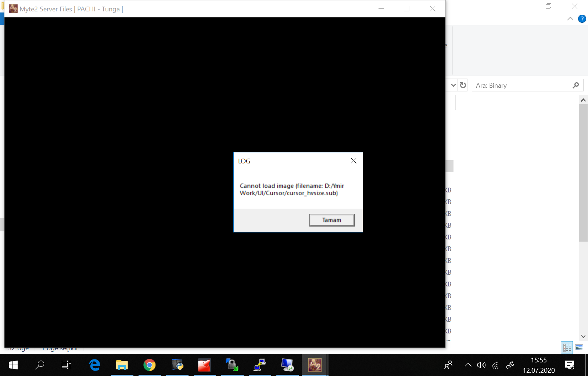Click the Tamam button in the LOG dialog
This screenshot has height=376, width=588.
click(x=332, y=220)
